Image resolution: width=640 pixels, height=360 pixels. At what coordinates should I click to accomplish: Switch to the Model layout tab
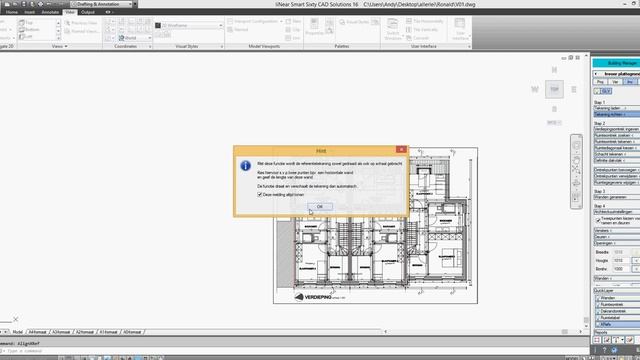[x=18, y=332]
